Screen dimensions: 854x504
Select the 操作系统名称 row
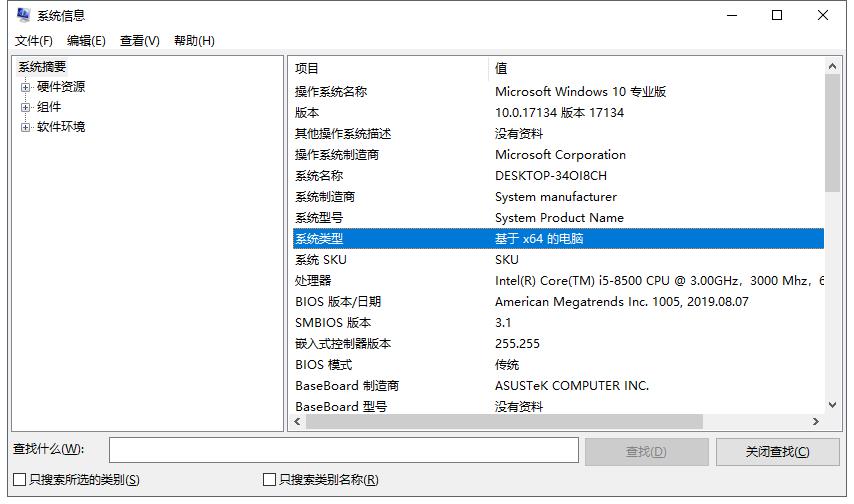(x=558, y=92)
